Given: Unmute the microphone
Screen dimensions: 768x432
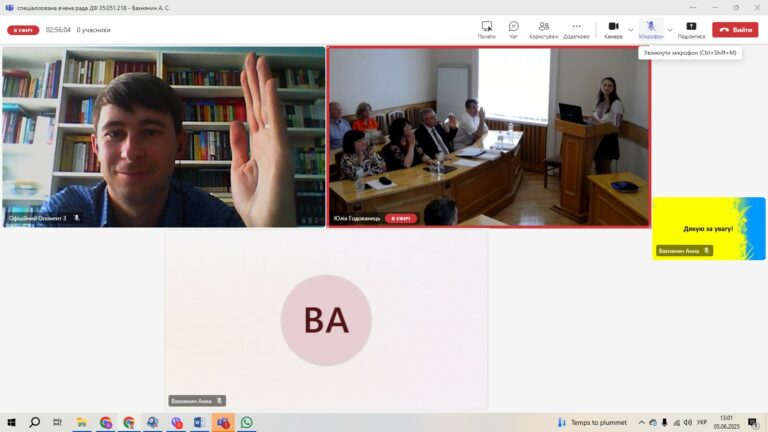Looking at the screenshot, I should [x=651, y=30].
